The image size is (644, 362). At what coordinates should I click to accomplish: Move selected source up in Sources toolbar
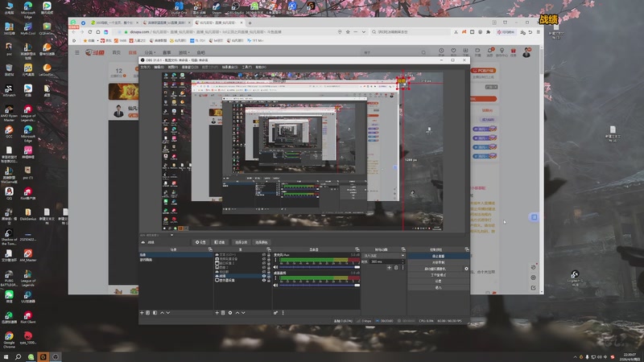(237, 313)
